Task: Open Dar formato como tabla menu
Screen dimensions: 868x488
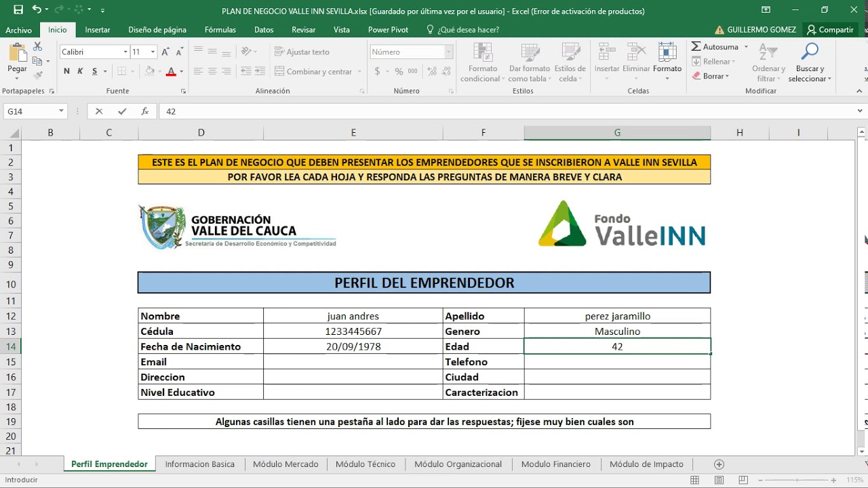Action: point(530,63)
